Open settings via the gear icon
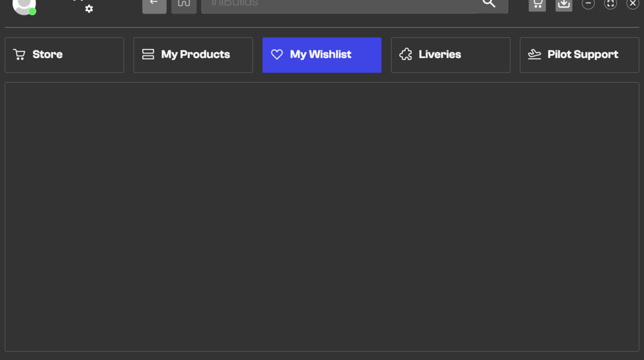This screenshot has width=644, height=360. click(x=89, y=8)
